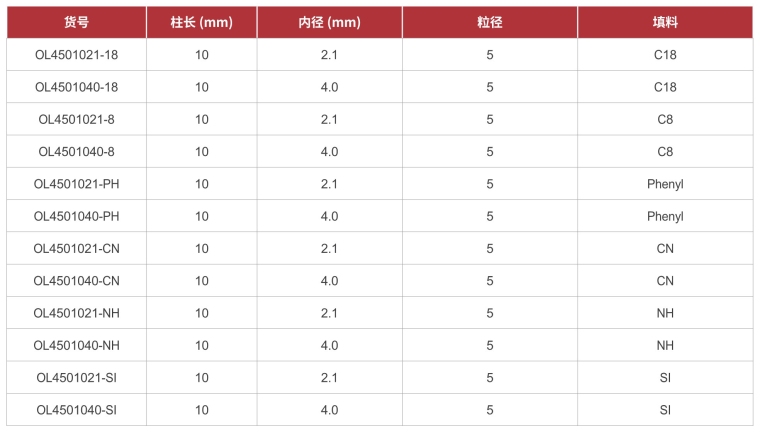Select the 填料 column header
Viewport: 760px width, 434px height.
pyautogui.click(x=665, y=23)
